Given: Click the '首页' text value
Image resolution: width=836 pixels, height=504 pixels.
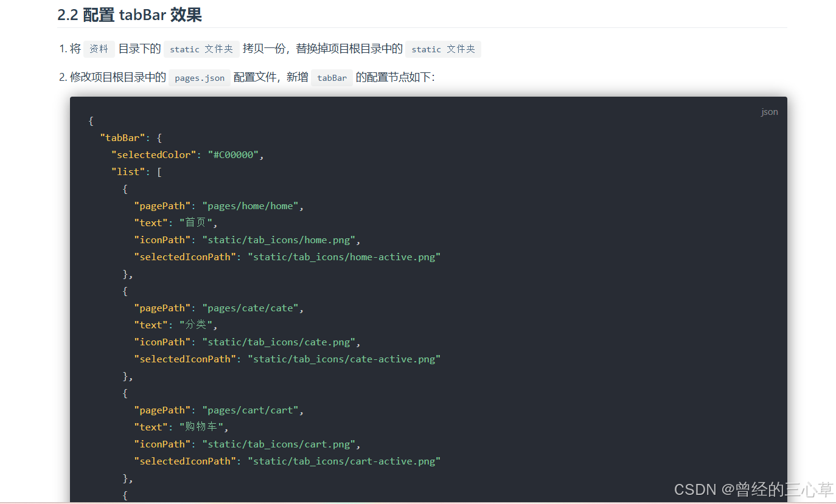Looking at the screenshot, I should 196,223.
